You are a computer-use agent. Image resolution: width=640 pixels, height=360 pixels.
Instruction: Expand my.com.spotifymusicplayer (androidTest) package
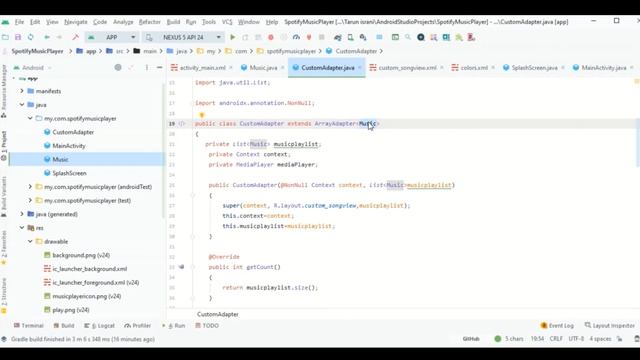coord(30,187)
